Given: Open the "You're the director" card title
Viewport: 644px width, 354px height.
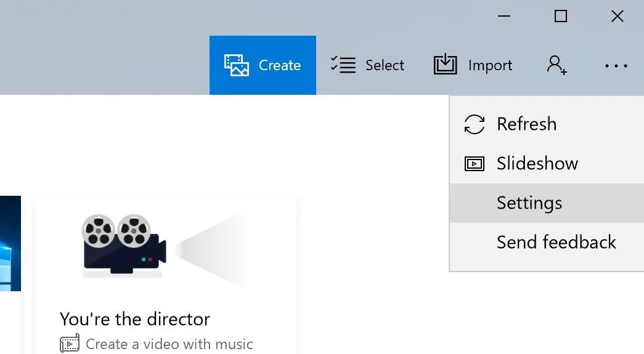Looking at the screenshot, I should pyautogui.click(x=135, y=319).
